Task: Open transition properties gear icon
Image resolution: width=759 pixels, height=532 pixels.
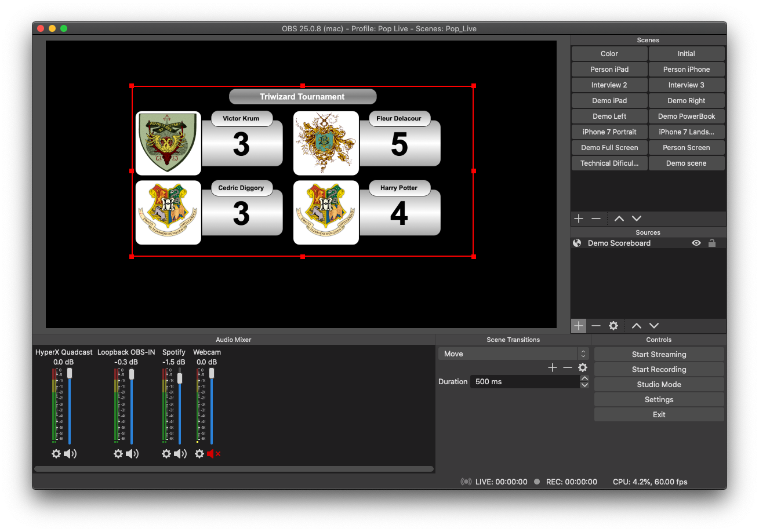Action: [x=583, y=367]
